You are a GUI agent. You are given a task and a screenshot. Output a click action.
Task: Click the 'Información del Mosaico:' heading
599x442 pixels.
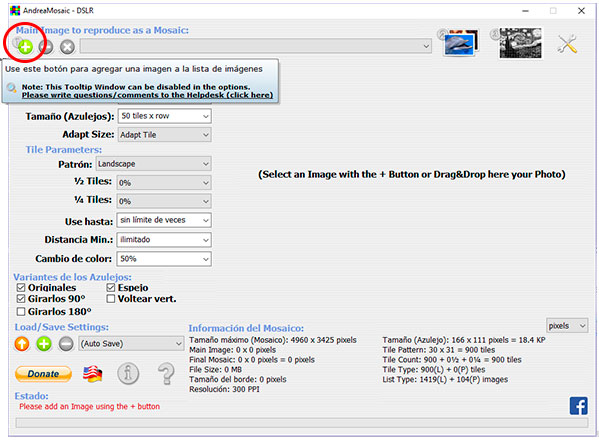pos(246,328)
